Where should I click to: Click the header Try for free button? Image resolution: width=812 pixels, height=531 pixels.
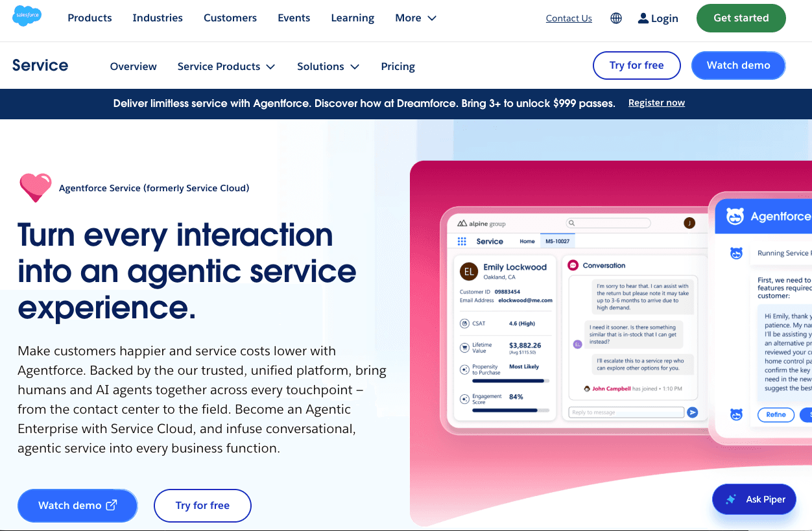coord(637,65)
